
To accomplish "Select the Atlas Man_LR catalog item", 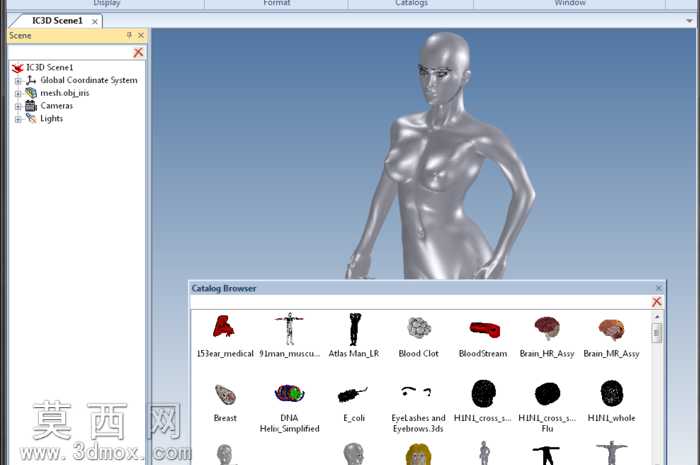I will point(354,336).
